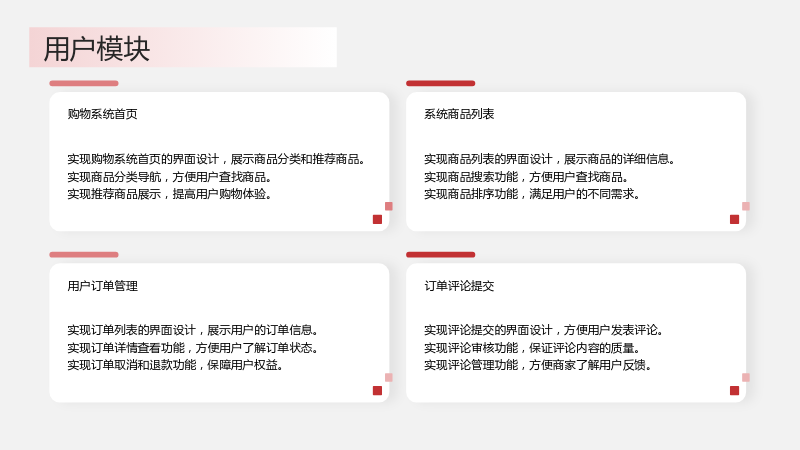800x450 pixels.
Task: Click the dark red square in 订单评论提交 card
Action: click(735, 390)
